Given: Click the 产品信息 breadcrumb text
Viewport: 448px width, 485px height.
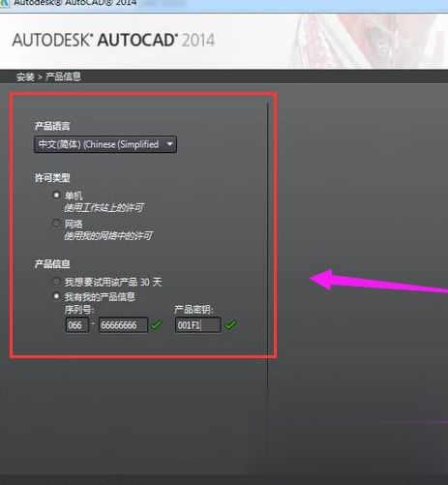Looking at the screenshot, I should (63, 76).
